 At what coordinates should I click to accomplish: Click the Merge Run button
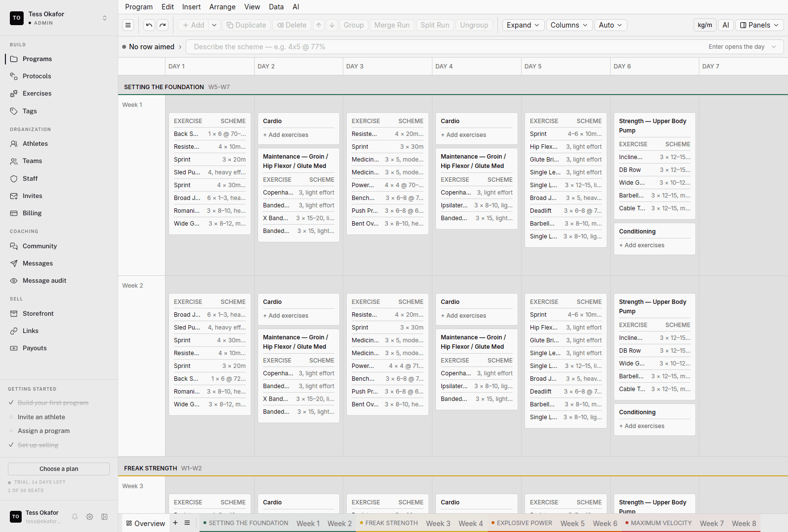pyautogui.click(x=392, y=25)
